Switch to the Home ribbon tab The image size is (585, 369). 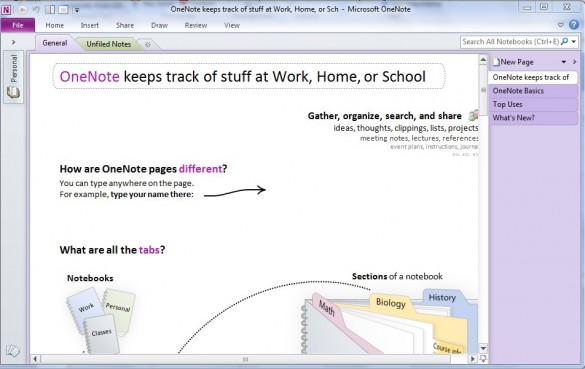pyautogui.click(x=54, y=25)
